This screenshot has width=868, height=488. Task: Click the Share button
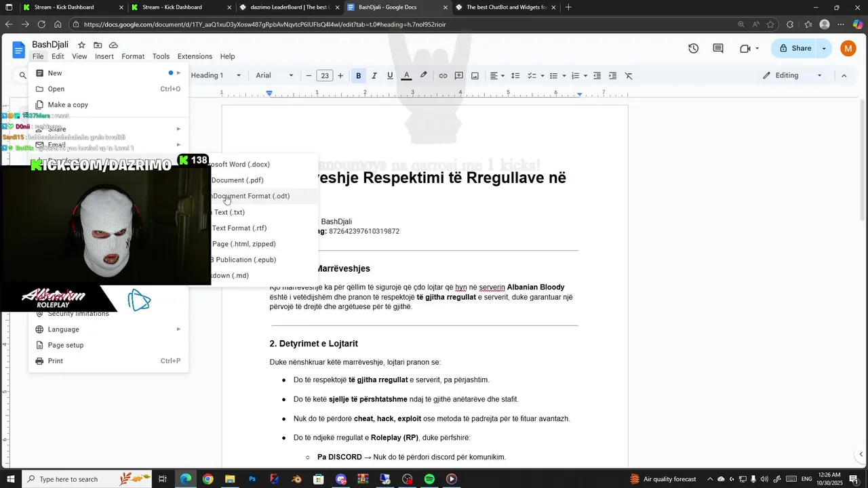(x=794, y=48)
